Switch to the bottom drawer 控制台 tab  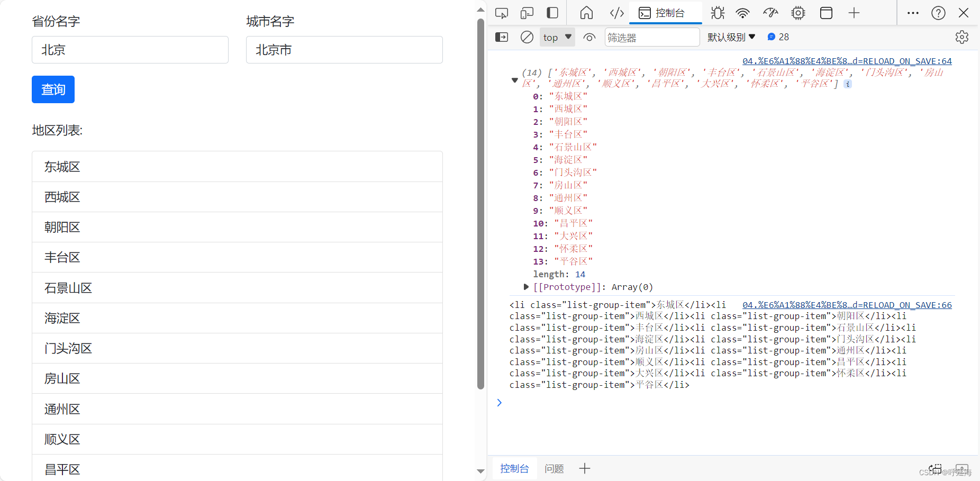coord(514,468)
